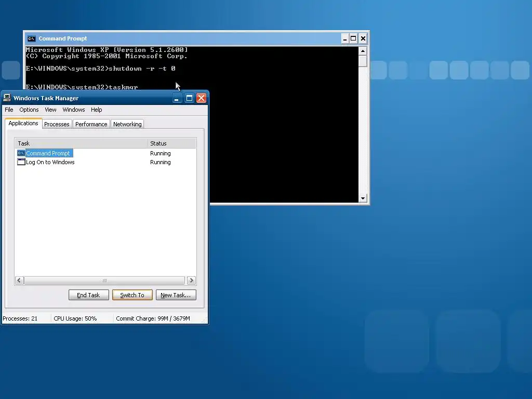The image size is (532, 399).
Task: Open the File menu in Task Manager
Action: point(9,110)
